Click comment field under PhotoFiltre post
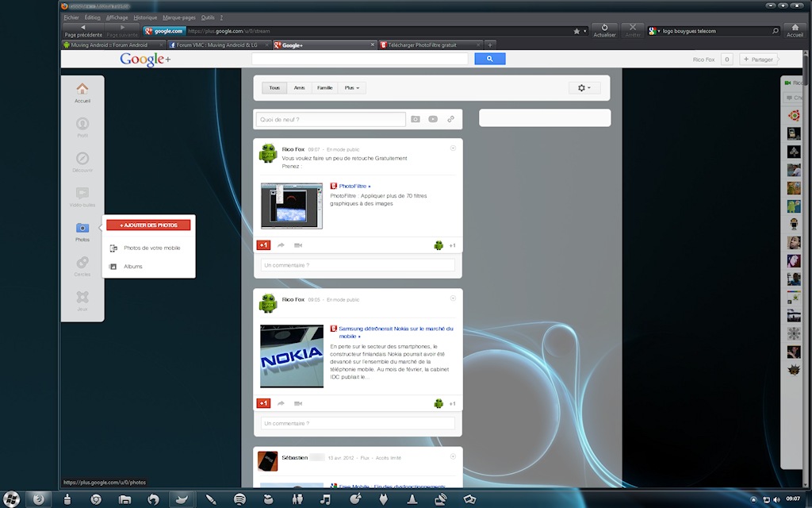 pos(358,265)
